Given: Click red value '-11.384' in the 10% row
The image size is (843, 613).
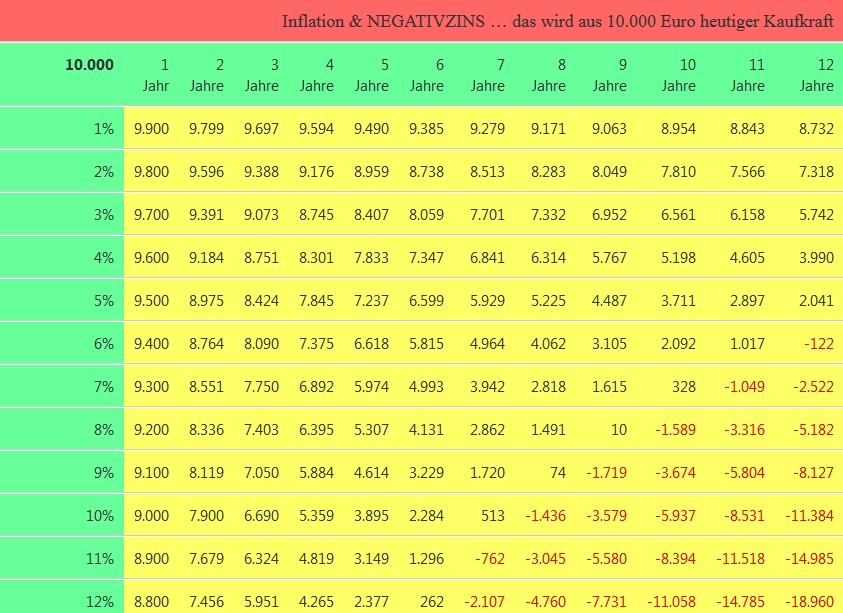Looking at the screenshot, I should pyautogui.click(x=810, y=516).
